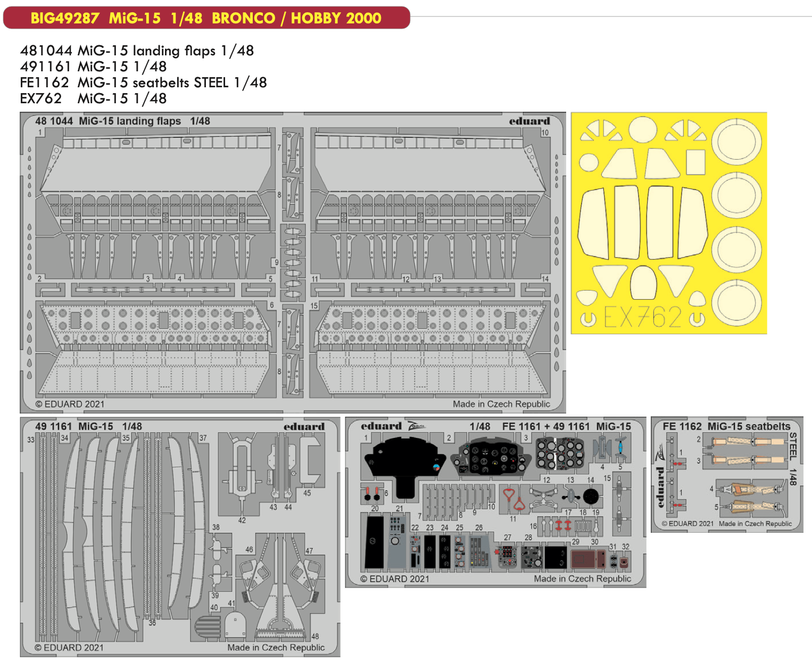Viewport: 812px width, 661px height.
Task: Click the FE1162 MiG-15 seatbelts STEEL line
Action: coord(143,82)
